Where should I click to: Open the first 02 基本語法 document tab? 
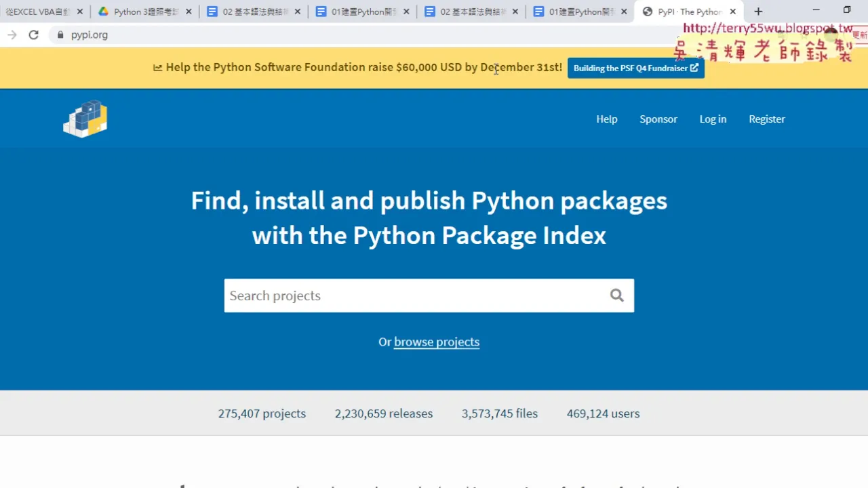tap(254, 12)
